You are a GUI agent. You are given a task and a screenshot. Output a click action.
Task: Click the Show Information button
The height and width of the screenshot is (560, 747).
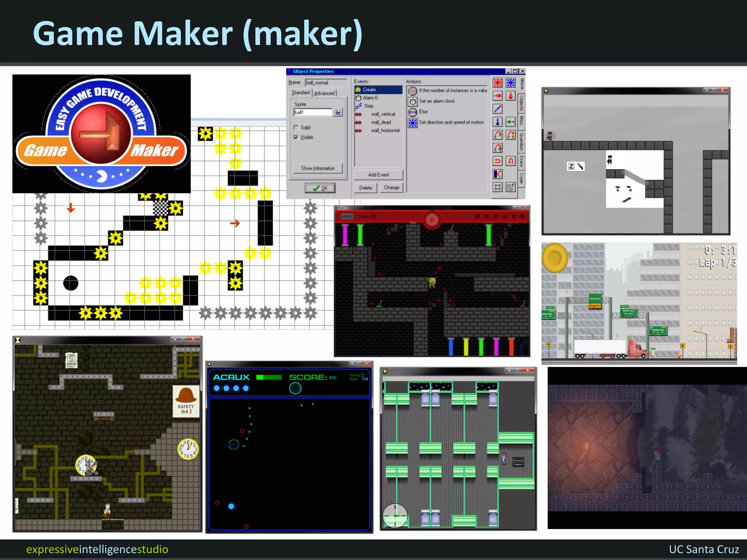(318, 168)
